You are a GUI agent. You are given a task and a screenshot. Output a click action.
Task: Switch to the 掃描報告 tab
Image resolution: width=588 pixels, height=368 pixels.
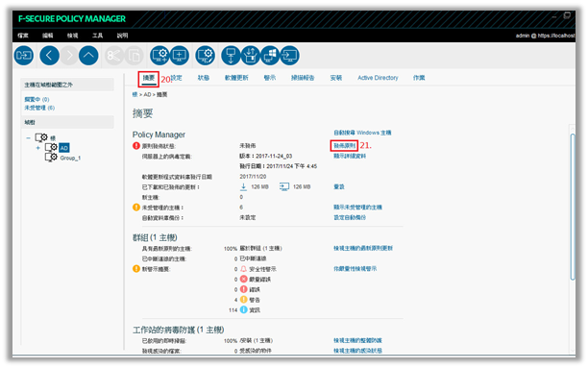coord(303,78)
